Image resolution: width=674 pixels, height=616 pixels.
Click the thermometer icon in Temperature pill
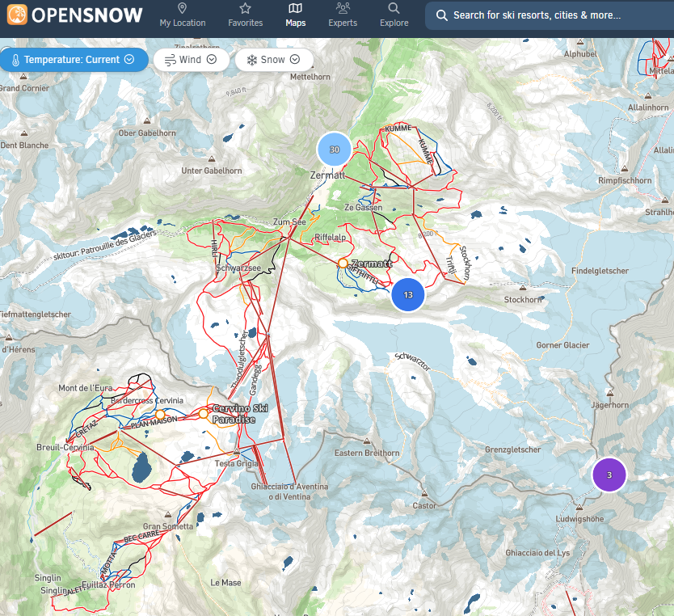coord(15,60)
